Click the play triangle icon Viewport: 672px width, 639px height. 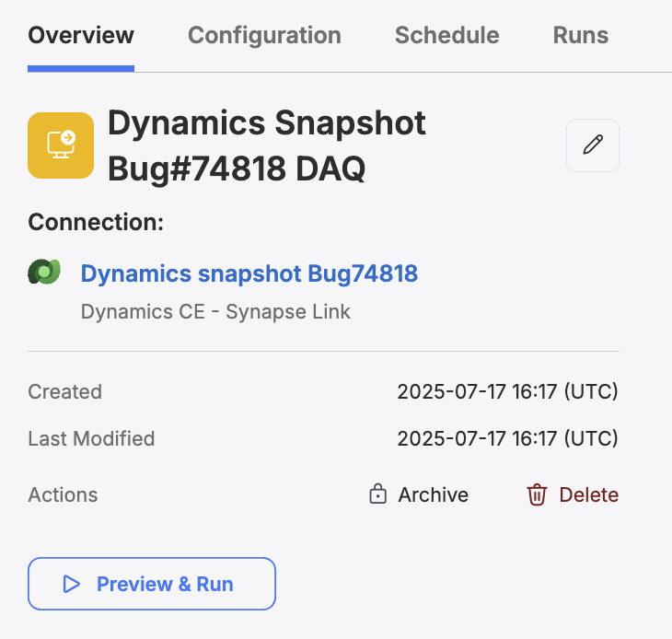(x=71, y=584)
